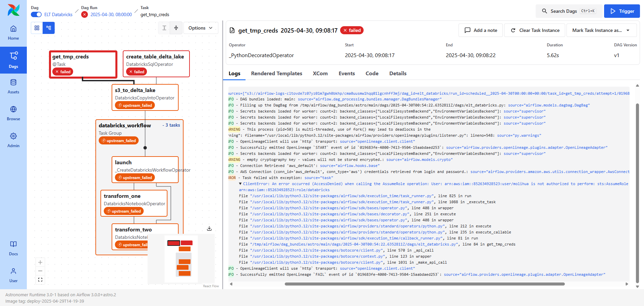The height and width of the screenshot is (306, 644).
Task: Select the launch task node
Action: 145,170
